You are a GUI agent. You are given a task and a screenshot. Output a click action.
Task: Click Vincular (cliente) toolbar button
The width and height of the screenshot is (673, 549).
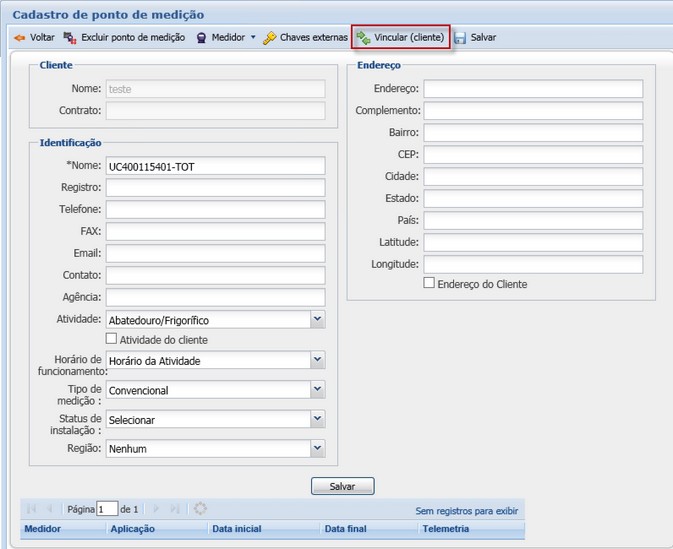[400, 38]
